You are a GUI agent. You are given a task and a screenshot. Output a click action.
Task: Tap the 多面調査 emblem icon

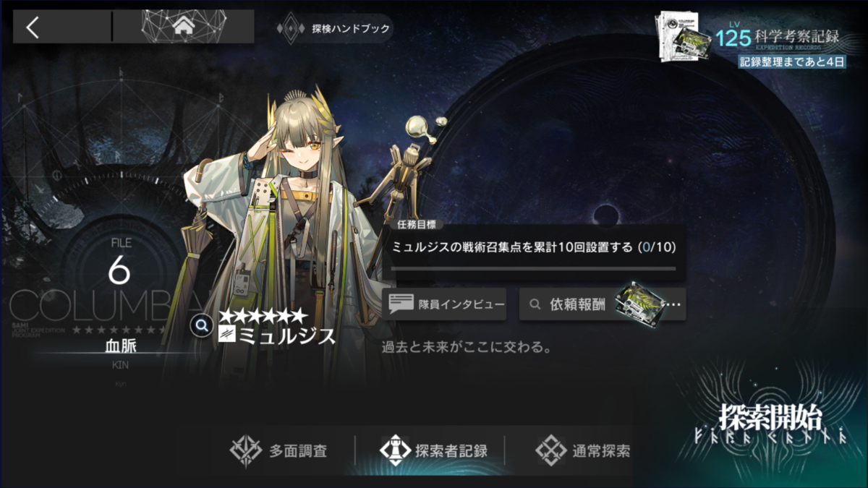coord(245,451)
